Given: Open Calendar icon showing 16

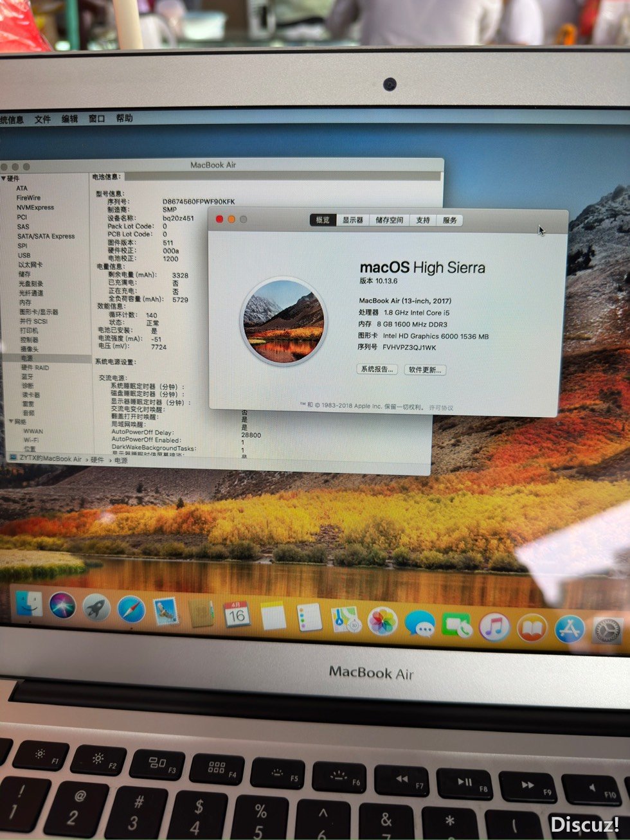Looking at the screenshot, I should [237, 615].
